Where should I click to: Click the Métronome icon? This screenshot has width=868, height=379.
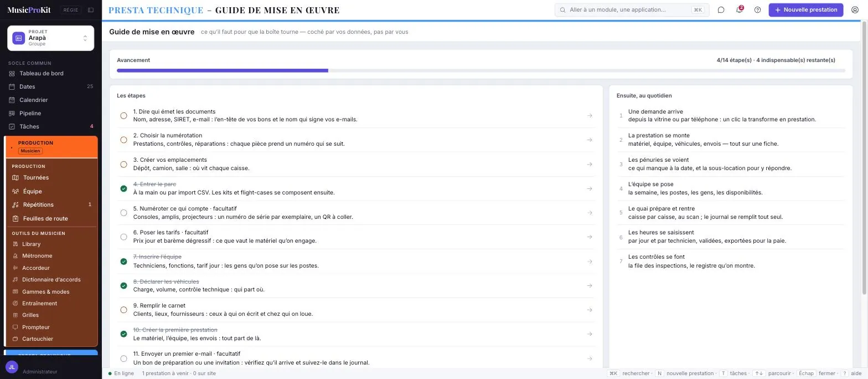(15, 256)
